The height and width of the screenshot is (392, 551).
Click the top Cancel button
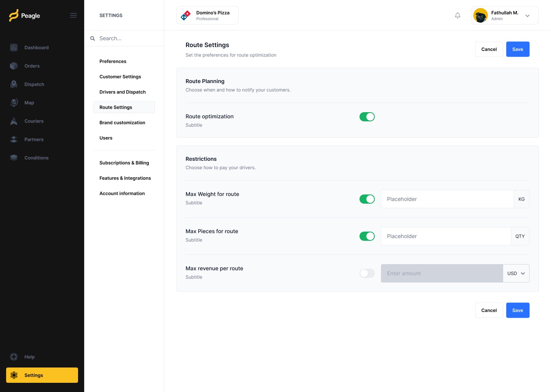click(489, 49)
